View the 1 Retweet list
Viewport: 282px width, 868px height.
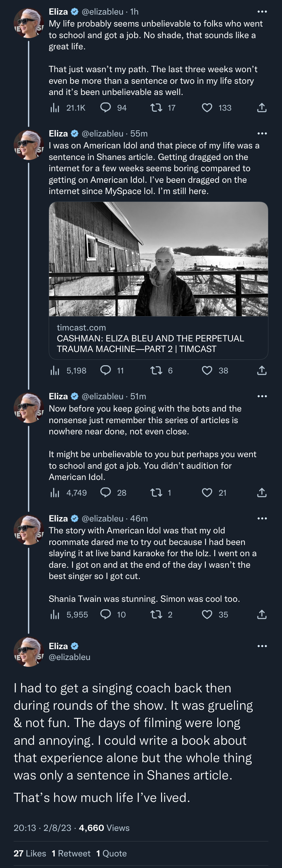(x=71, y=853)
